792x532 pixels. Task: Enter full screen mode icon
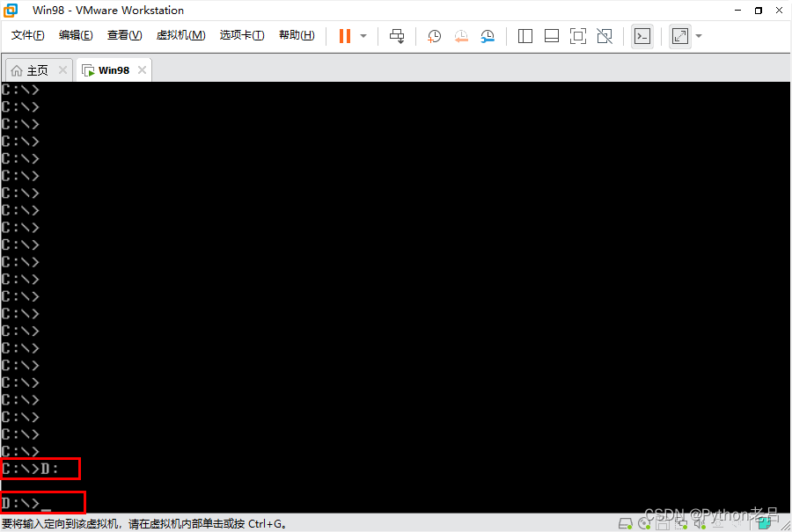[578, 36]
